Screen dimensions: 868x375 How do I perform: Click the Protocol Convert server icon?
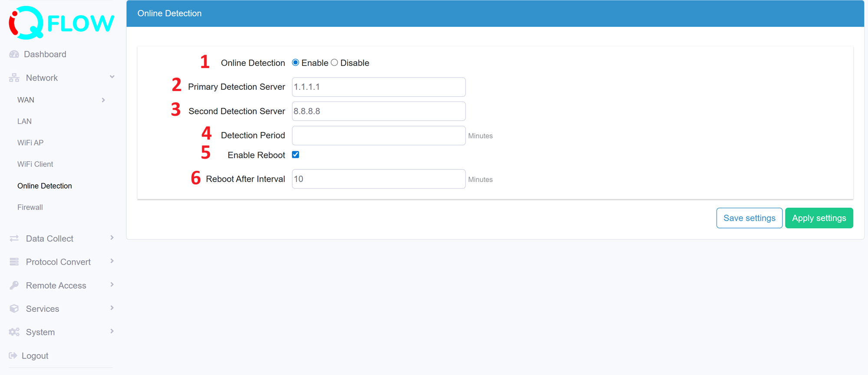pyautogui.click(x=14, y=262)
